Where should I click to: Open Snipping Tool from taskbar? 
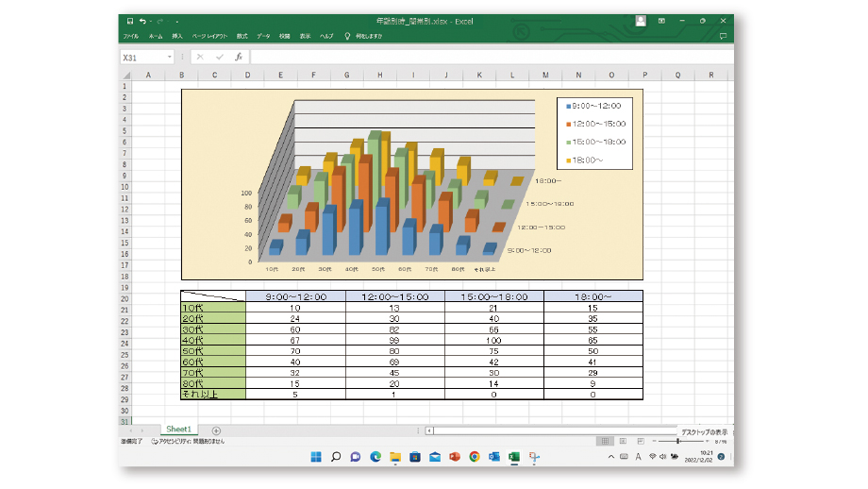534,457
